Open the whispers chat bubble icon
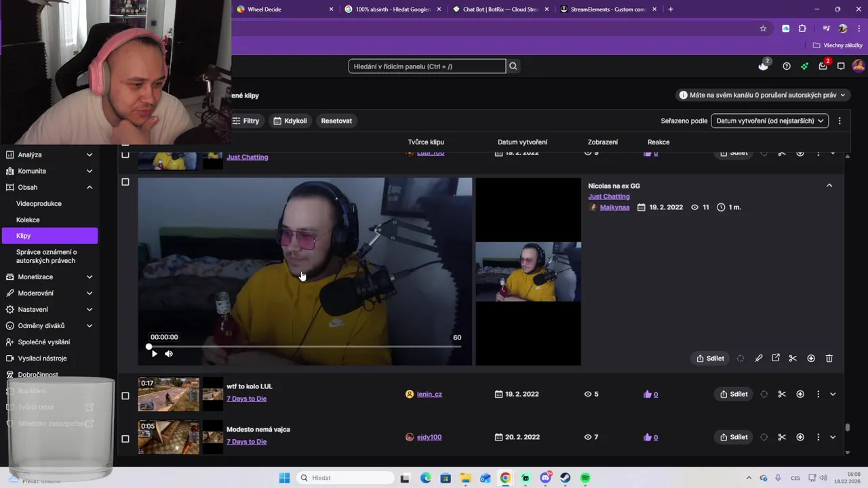 coord(841,66)
